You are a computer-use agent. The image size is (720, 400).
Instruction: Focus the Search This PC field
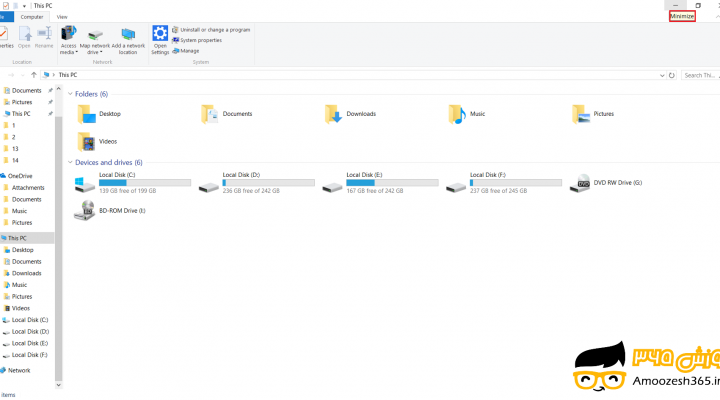[700, 75]
